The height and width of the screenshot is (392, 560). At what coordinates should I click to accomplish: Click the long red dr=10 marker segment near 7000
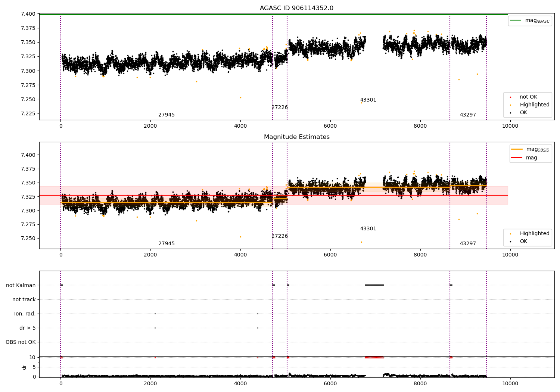374,357
